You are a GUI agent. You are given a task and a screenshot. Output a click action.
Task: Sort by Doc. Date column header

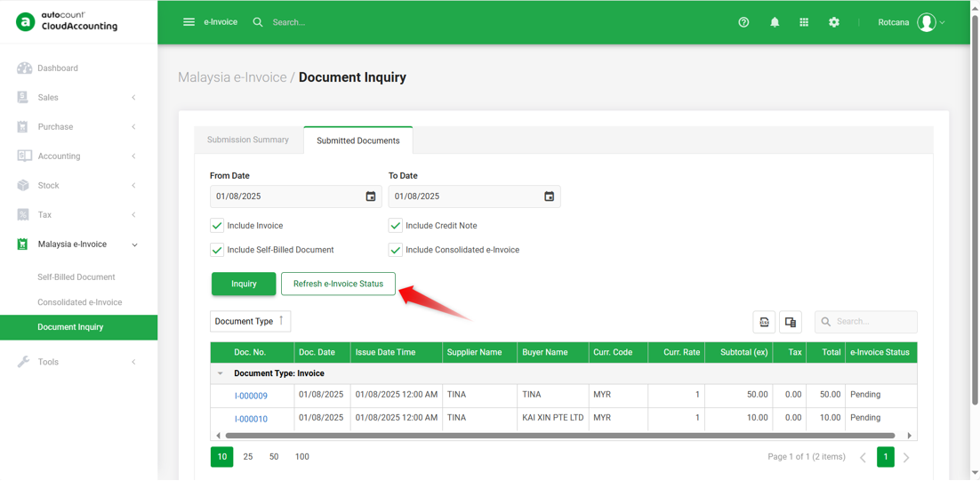coord(322,352)
